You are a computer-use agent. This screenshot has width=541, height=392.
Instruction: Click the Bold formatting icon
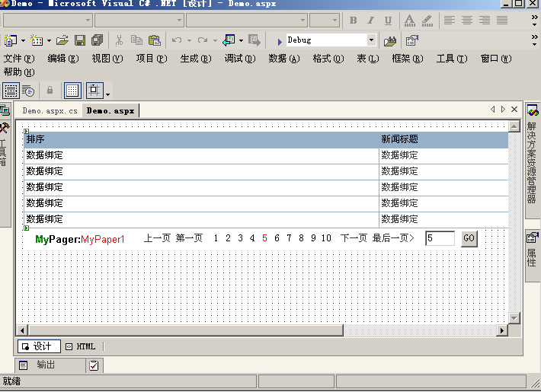coord(354,21)
